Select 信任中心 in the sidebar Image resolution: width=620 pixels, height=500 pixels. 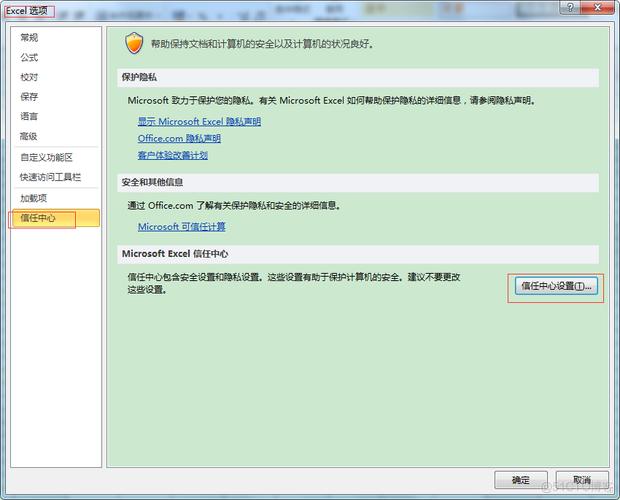(x=56, y=218)
